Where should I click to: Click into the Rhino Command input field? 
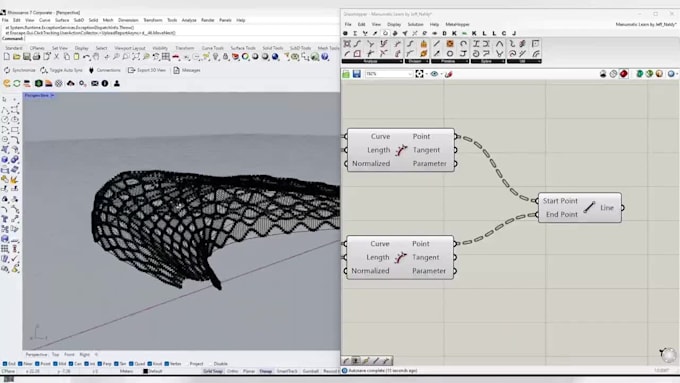(x=181, y=39)
